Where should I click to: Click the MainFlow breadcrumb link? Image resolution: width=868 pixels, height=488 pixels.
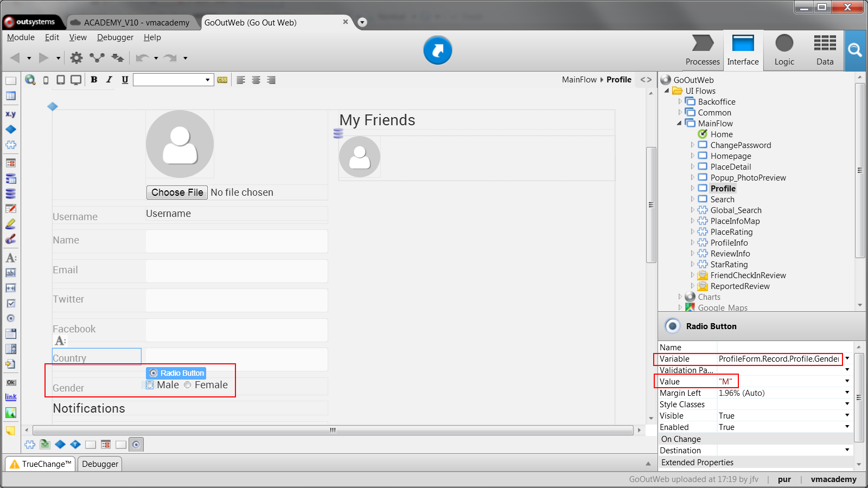tap(578, 79)
